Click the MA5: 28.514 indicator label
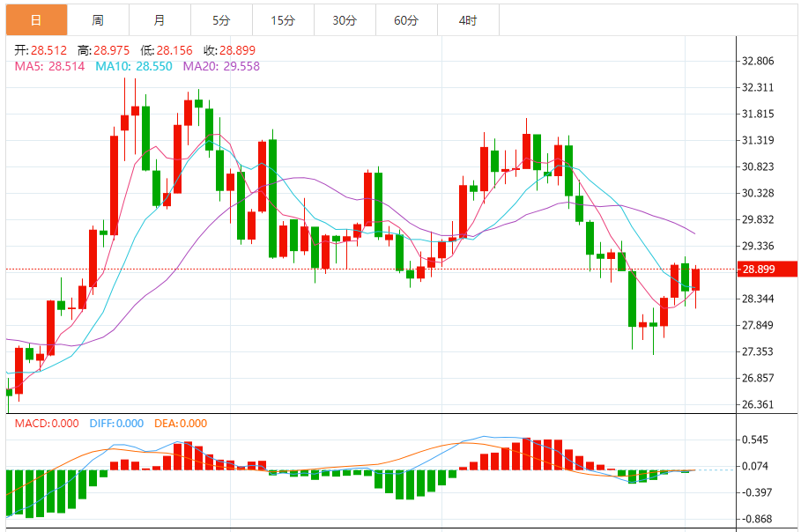Image resolution: width=801 pixels, height=532 pixels. (x=49, y=66)
